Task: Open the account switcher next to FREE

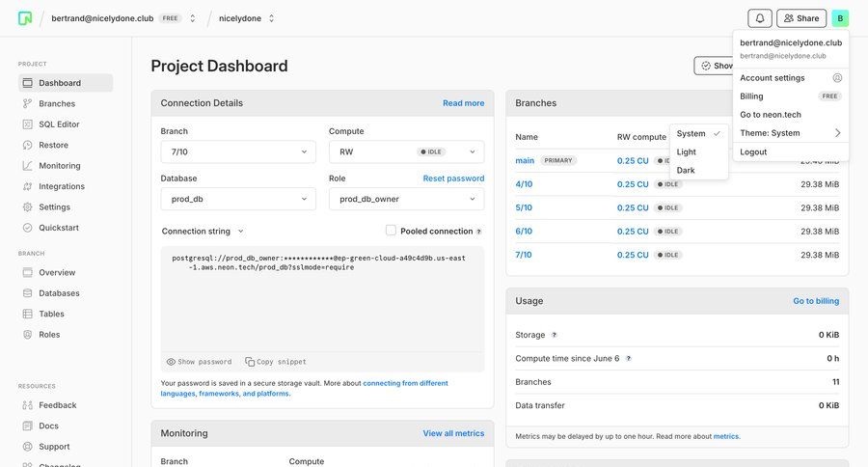Action: (193, 18)
